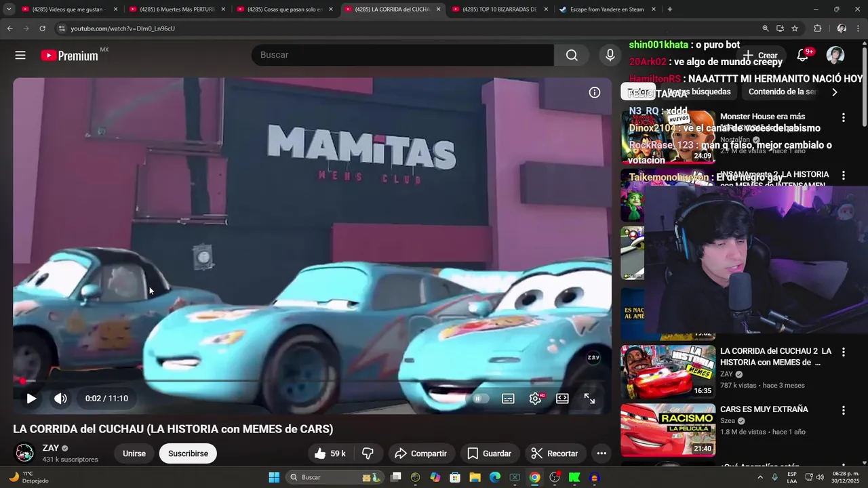
Task: Toggle subtitles in the player
Action: (x=508, y=399)
